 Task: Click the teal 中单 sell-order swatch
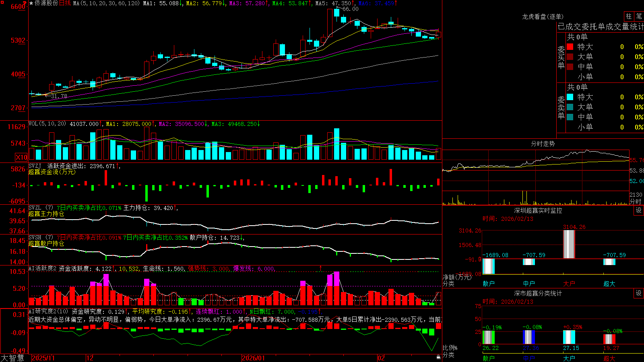click(570, 117)
